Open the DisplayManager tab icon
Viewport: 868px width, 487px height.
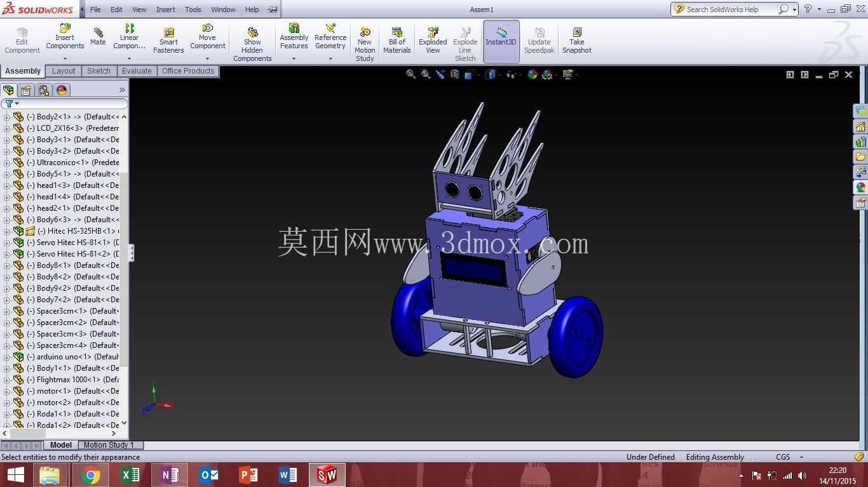[x=62, y=90]
